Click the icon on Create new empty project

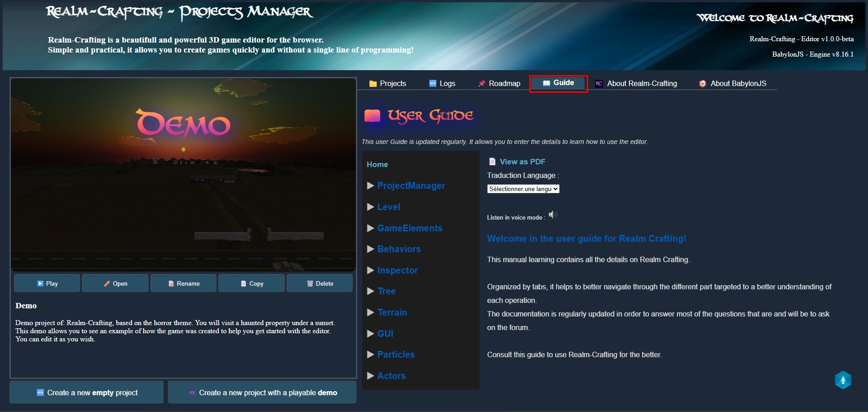[40, 393]
